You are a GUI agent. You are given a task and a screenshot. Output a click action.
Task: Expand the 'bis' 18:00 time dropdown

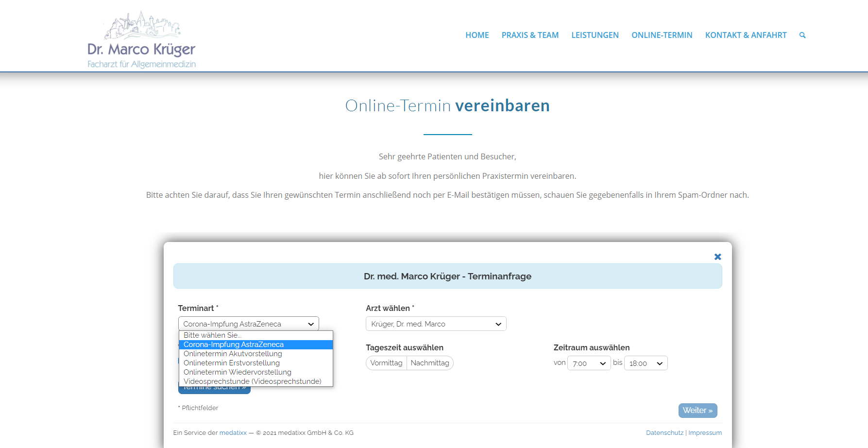click(646, 363)
